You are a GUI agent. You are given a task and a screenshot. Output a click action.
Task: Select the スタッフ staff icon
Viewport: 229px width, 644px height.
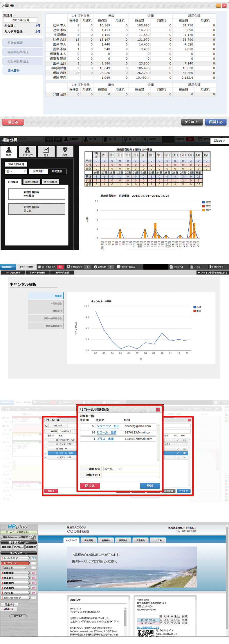(x=28, y=151)
